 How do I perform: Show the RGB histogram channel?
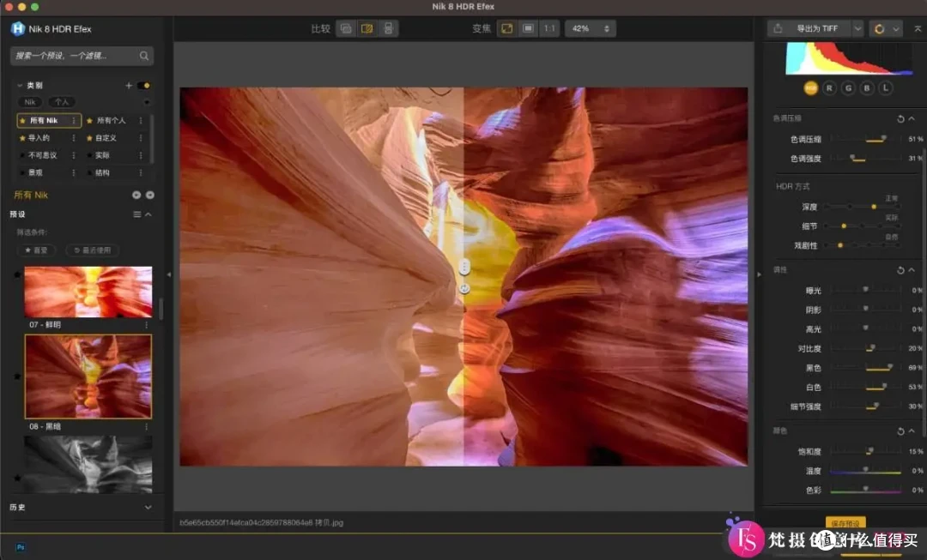tap(810, 88)
